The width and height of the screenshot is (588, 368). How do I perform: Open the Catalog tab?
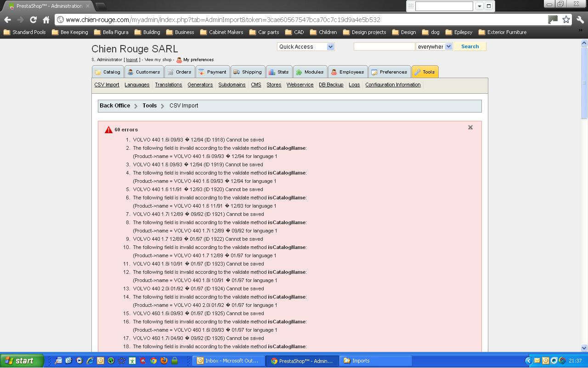coord(107,72)
